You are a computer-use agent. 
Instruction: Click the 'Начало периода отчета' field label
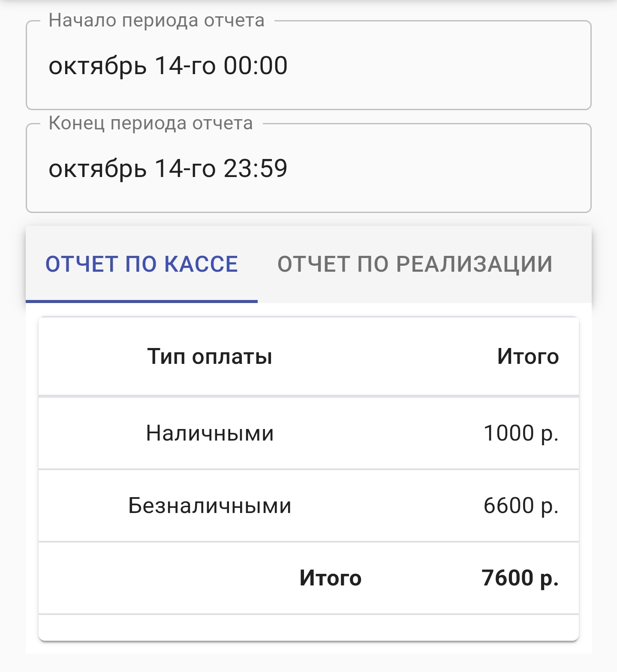[157, 21]
